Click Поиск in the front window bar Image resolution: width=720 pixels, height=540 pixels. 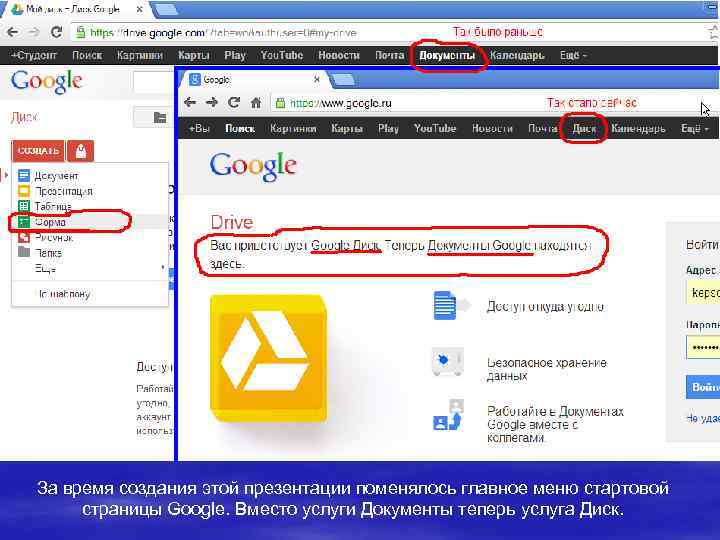pos(240,129)
